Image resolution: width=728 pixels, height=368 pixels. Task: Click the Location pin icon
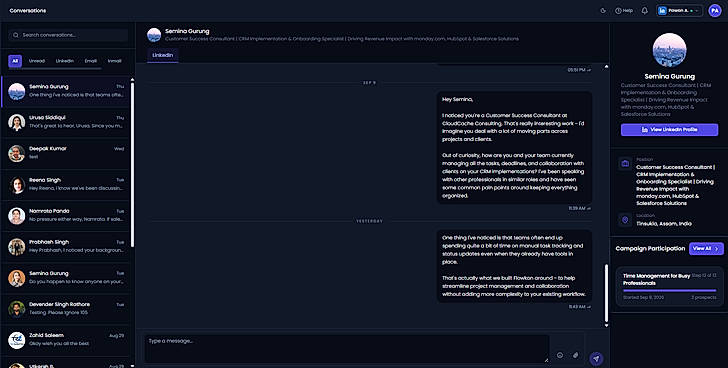click(x=625, y=220)
